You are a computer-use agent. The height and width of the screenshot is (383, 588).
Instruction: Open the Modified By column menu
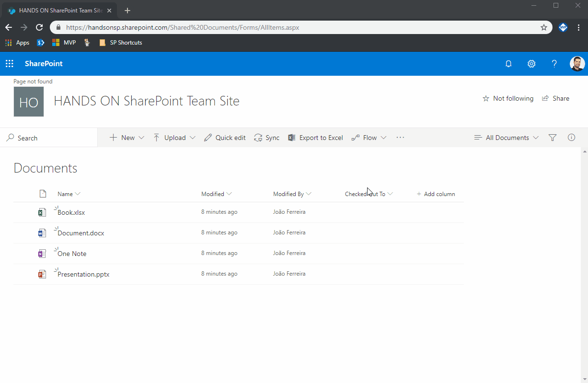pyautogui.click(x=292, y=194)
